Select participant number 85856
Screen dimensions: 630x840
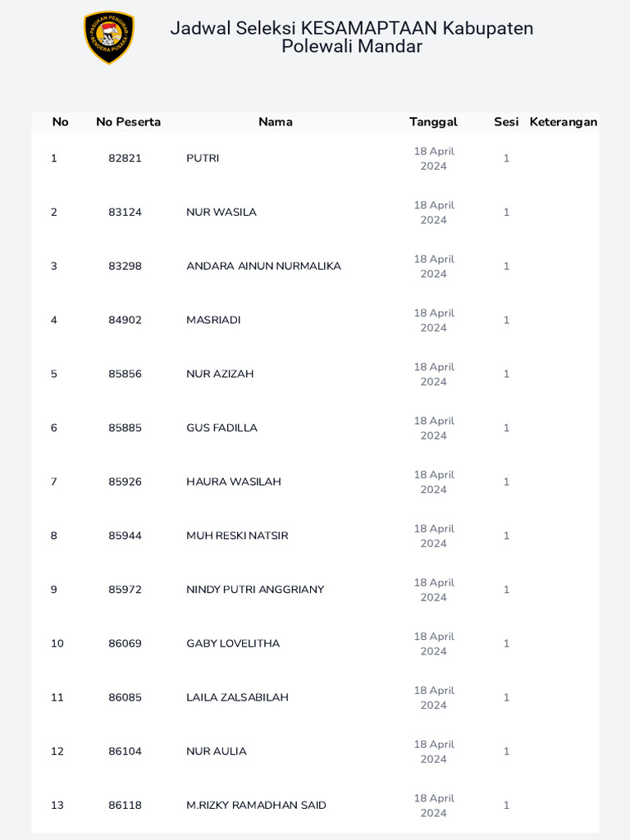[125, 374]
